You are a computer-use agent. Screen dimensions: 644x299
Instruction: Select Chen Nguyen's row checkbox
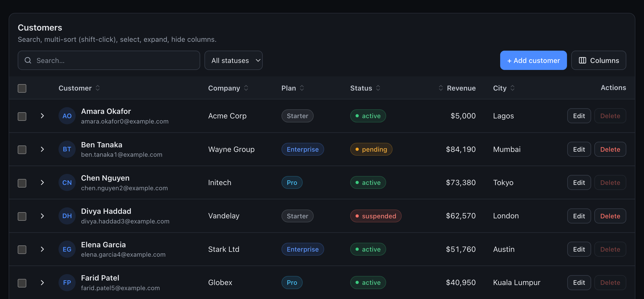click(x=22, y=183)
